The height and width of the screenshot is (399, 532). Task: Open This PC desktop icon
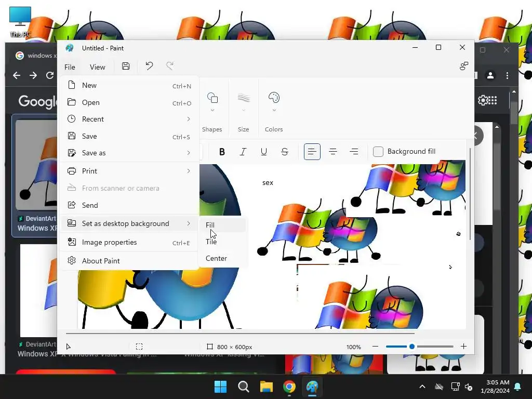click(20, 22)
